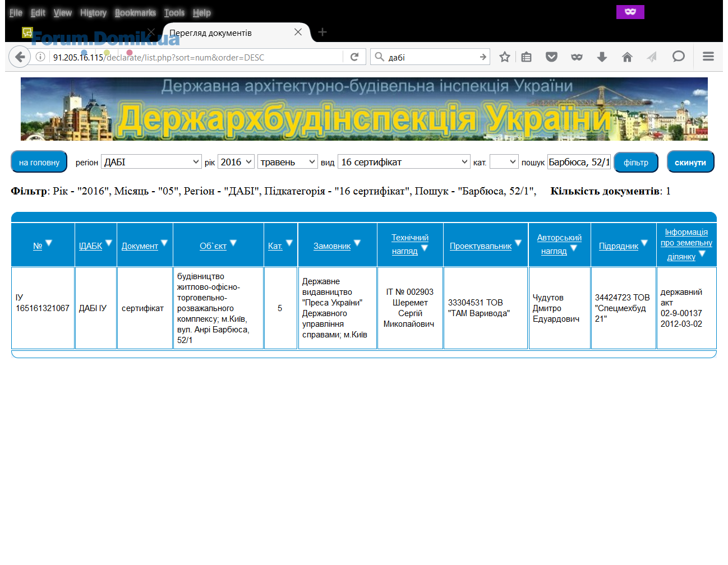Sort by Технічний нагляд arrow
Screen dimensions: 728x565
425,248
